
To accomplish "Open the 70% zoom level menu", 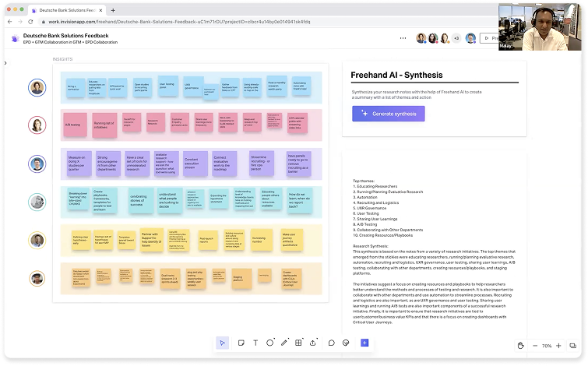I will (547, 346).
